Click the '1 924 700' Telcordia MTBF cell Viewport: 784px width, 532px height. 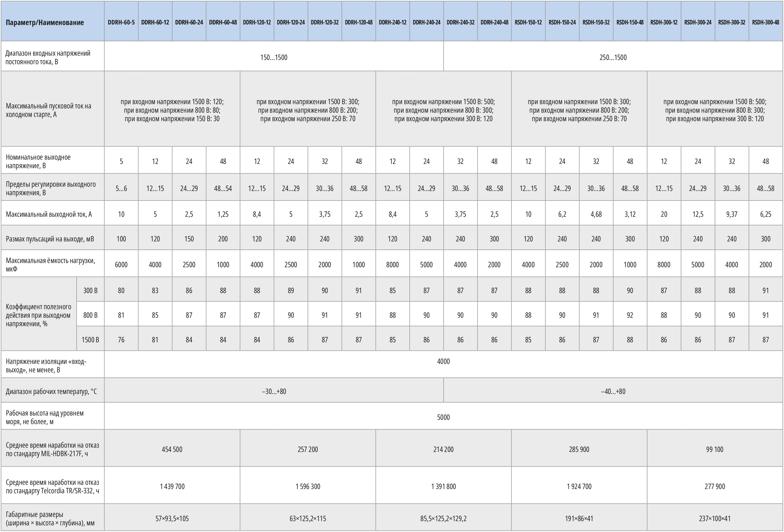(579, 485)
